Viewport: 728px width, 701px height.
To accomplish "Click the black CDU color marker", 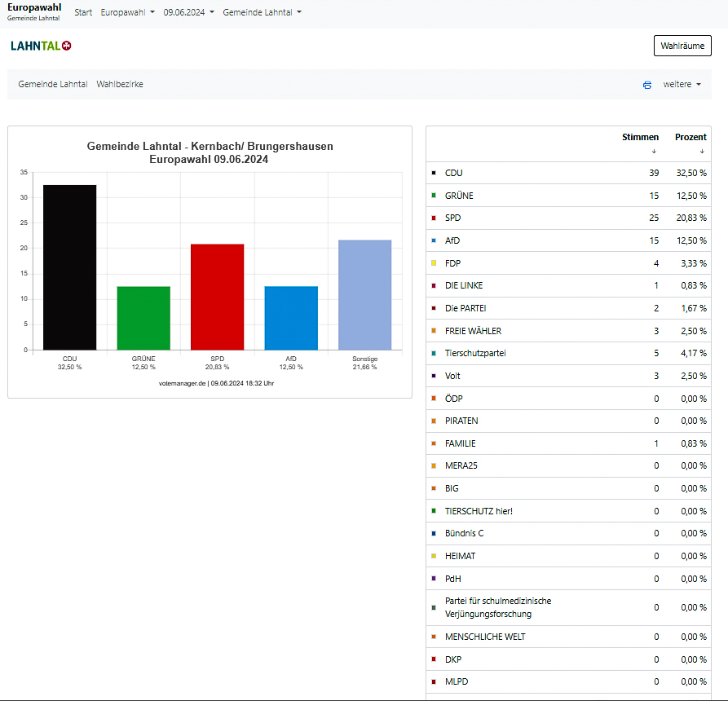I will tap(433, 174).
